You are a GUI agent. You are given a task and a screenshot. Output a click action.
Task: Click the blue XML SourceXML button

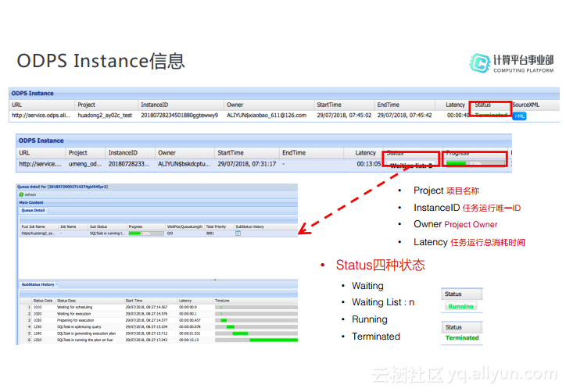[519, 116]
